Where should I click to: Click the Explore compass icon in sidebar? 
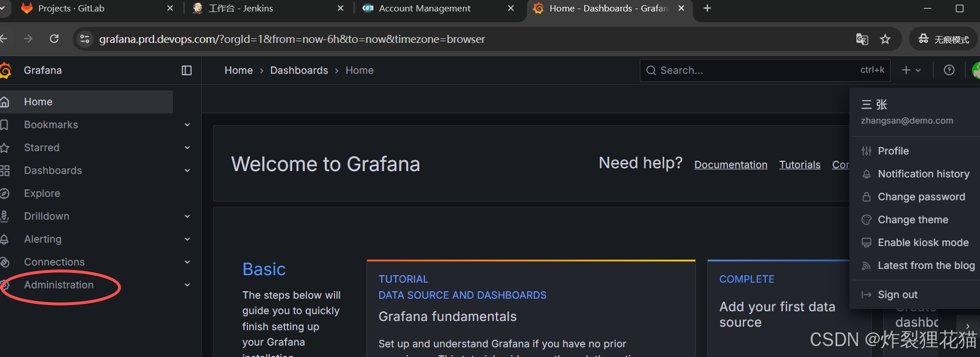(5, 193)
